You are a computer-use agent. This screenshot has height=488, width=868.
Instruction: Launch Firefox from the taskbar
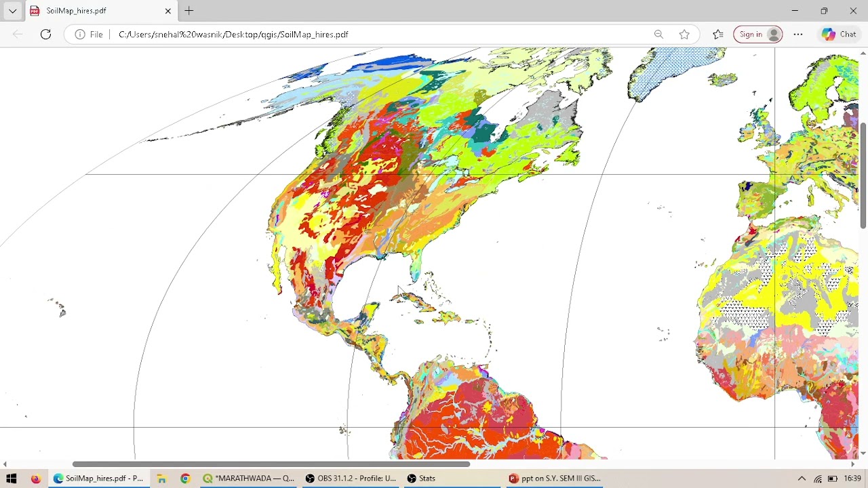coord(36,479)
